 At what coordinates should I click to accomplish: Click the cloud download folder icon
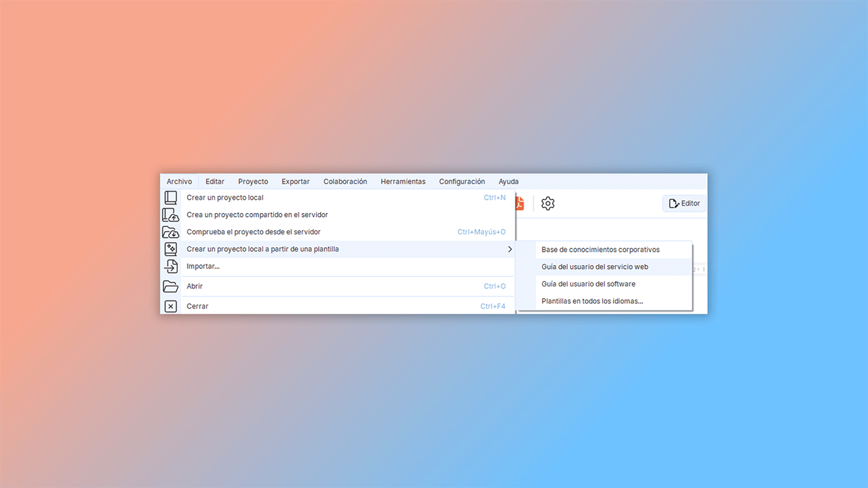click(171, 231)
